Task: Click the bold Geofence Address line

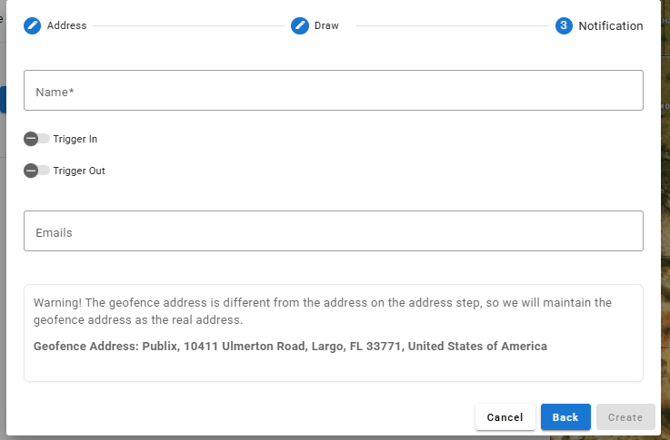Action: [x=290, y=347]
